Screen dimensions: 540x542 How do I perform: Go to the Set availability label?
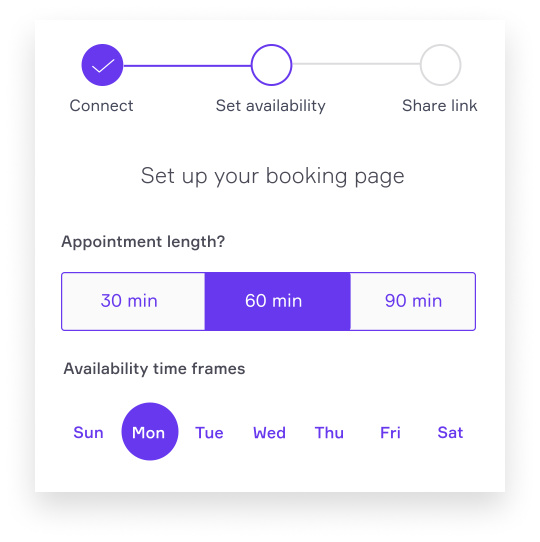click(271, 106)
